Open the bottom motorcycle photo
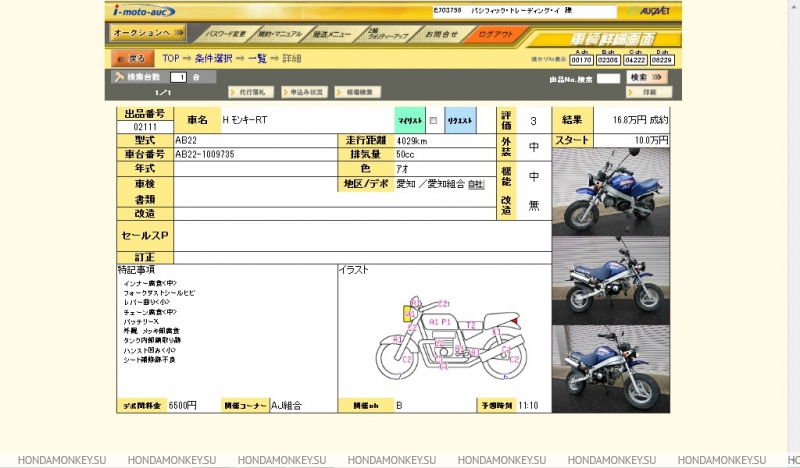The width and height of the screenshot is (800, 468). pos(611,369)
